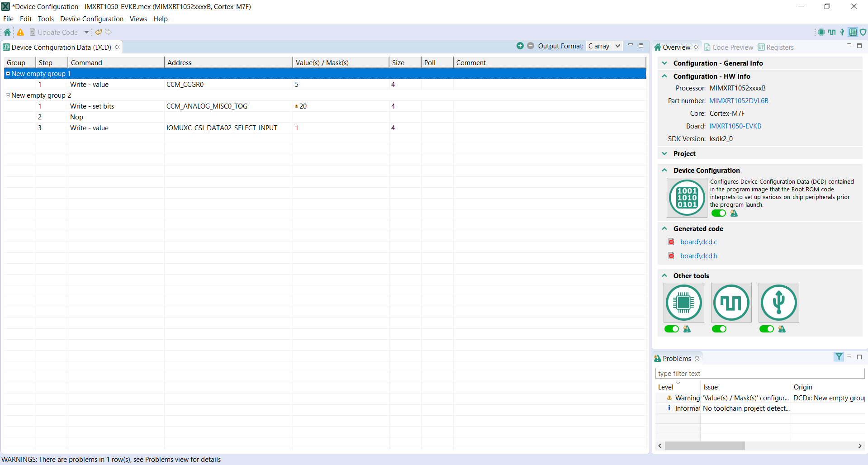Image resolution: width=868 pixels, height=465 pixels.
Task: Toggle the Device Configuration tool switch
Action: tap(719, 213)
